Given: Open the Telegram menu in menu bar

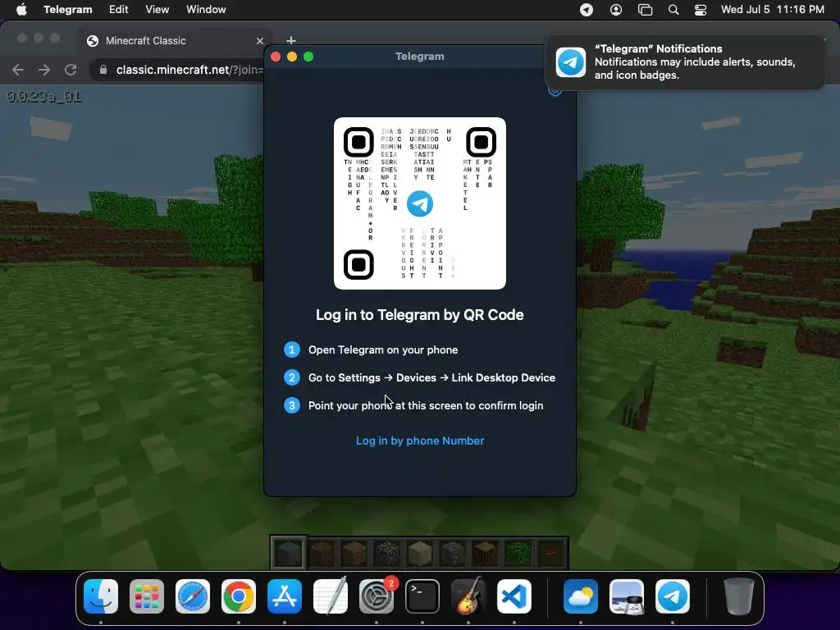Looking at the screenshot, I should [68, 10].
